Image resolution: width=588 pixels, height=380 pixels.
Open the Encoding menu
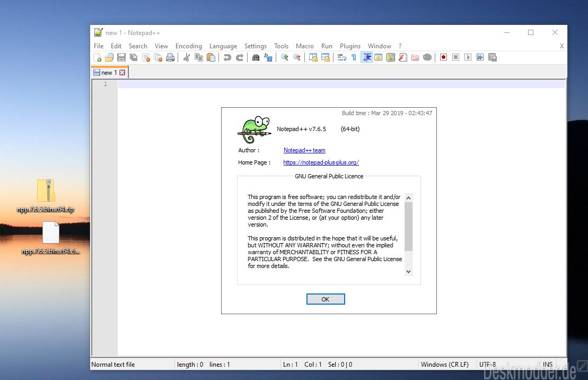(x=189, y=46)
